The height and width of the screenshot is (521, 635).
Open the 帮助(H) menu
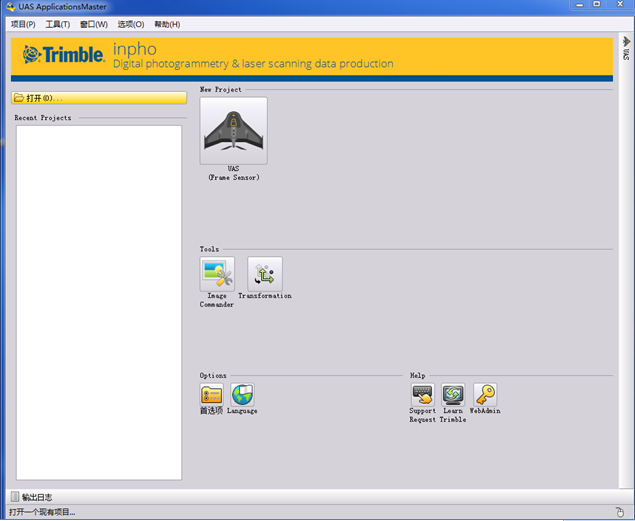[x=167, y=24]
